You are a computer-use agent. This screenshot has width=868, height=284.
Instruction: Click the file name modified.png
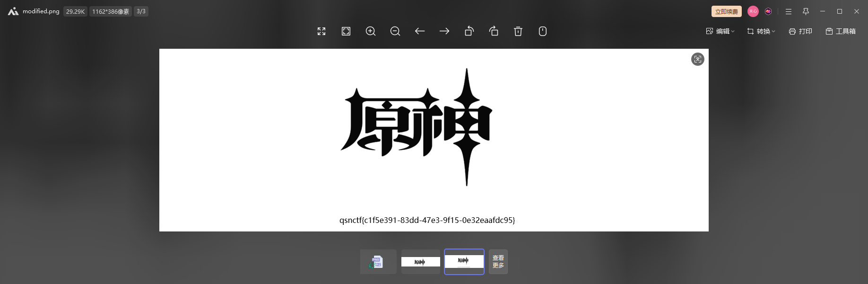coord(41,11)
